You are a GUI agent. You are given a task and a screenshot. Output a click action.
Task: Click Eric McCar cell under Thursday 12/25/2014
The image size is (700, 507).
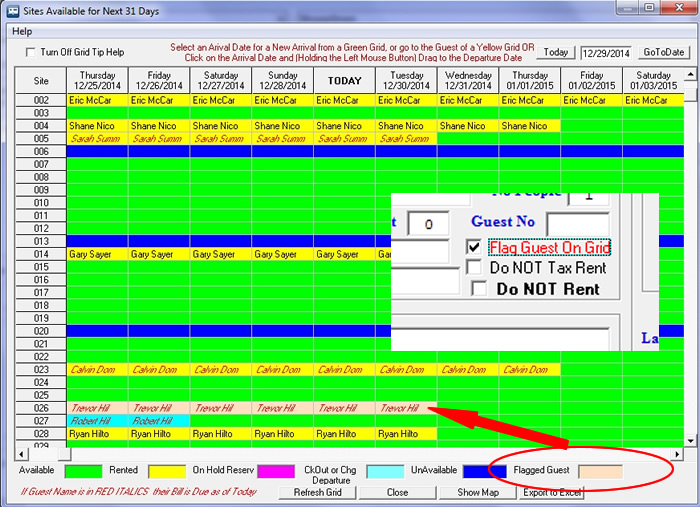(x=97, y=100)
